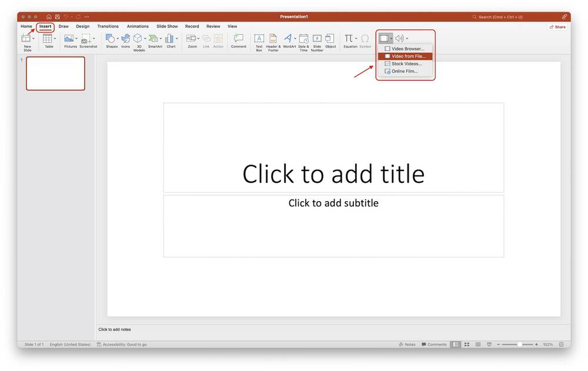Click the WordArt icon

(288, 38)
